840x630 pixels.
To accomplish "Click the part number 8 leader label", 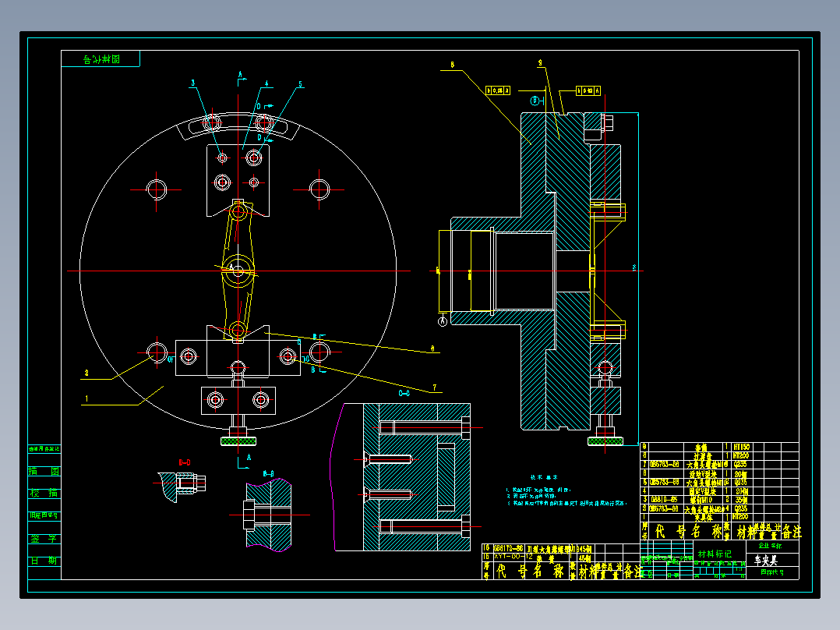I will pos(452,65).
